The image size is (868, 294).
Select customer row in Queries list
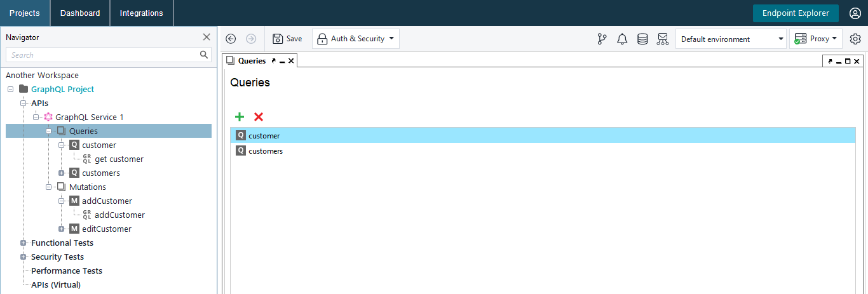[543, 135]
